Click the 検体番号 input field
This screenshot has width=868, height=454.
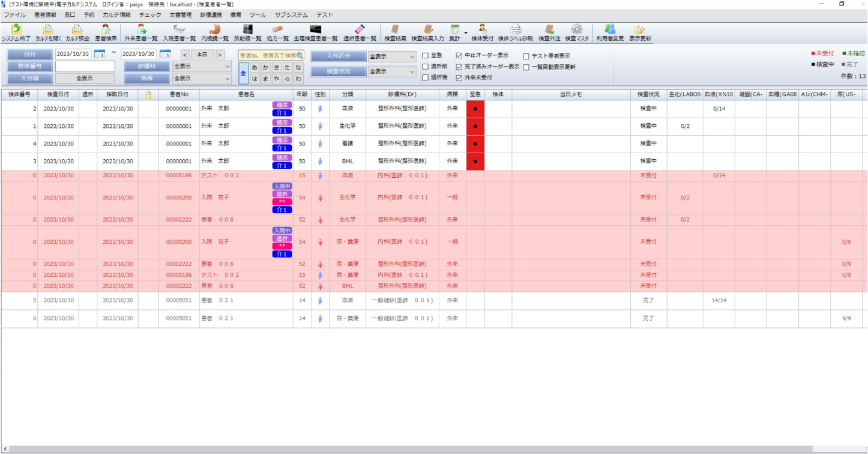(x=85, y=66)
